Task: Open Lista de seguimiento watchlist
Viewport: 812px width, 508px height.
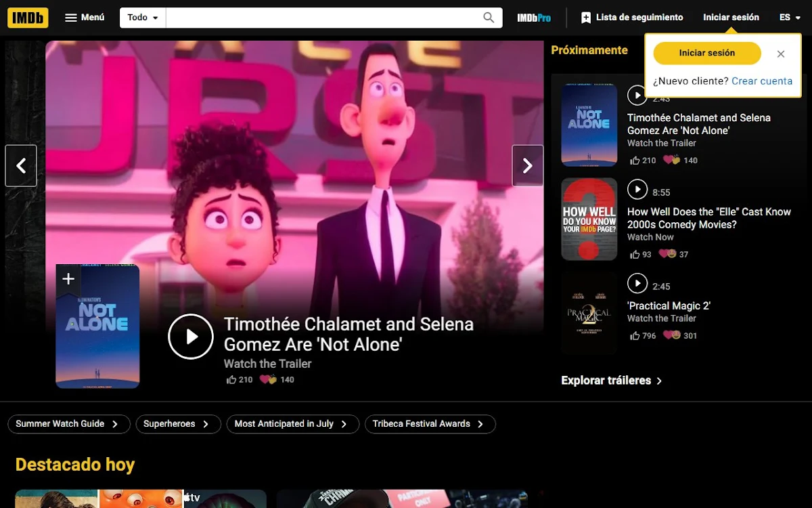Action: click(x=632, y=18)
